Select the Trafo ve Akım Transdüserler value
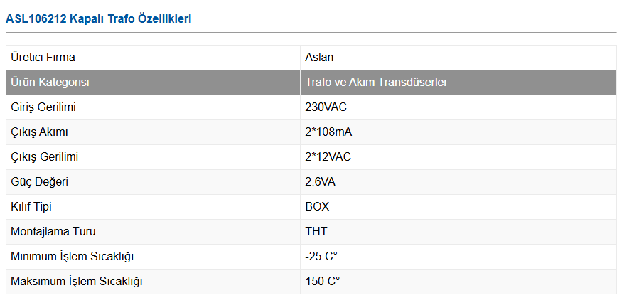 (376, 83)
